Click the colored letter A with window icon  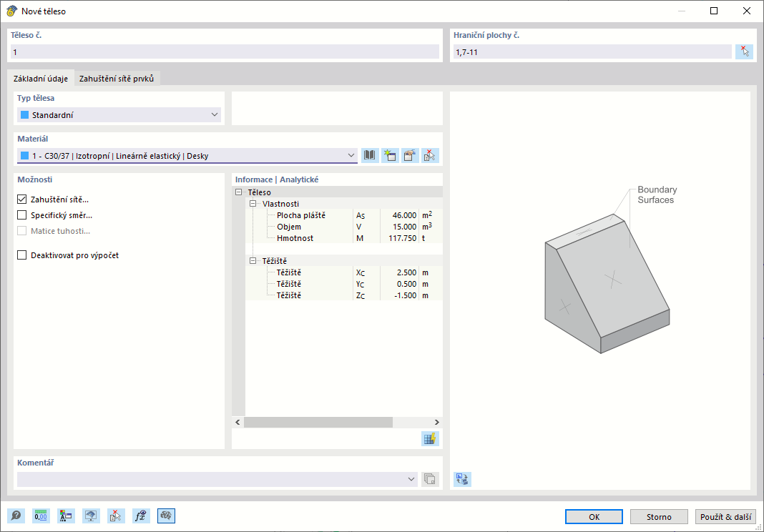coord(66,516)
